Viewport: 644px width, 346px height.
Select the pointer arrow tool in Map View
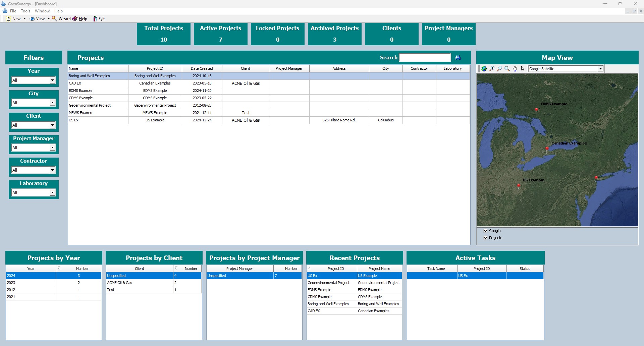click(523, 69)
